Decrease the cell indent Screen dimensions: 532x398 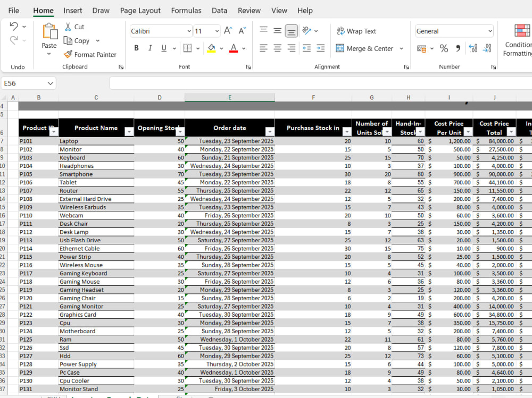coord(307,48)
